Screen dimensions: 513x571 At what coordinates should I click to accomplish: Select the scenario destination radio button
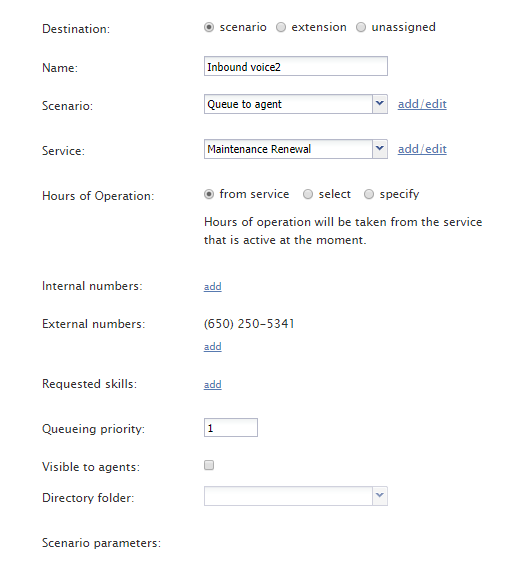(209, 27)
